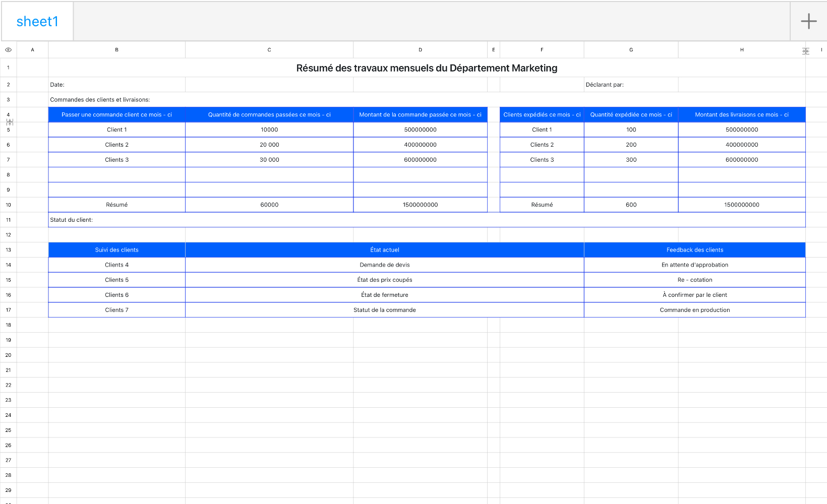Click header 'Clients expédiés ce mois - ci'
This screenshot has height=504, width=827.
click(542, 115)
